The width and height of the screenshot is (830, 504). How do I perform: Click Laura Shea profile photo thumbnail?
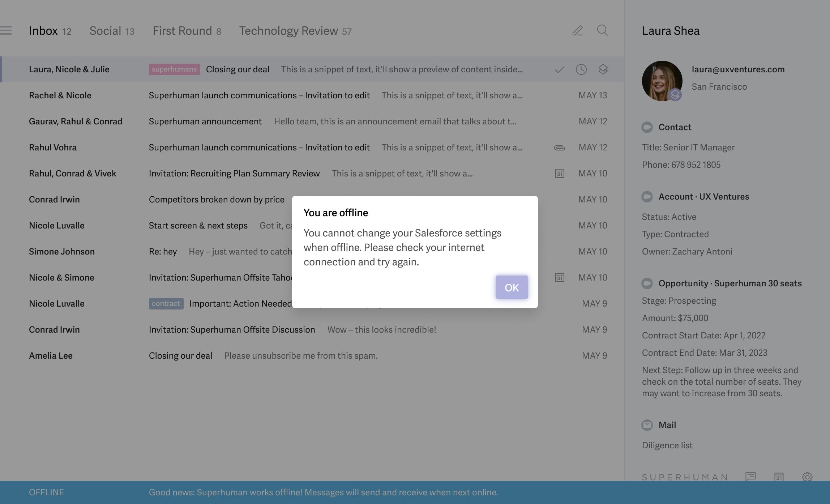click(662, 81)
